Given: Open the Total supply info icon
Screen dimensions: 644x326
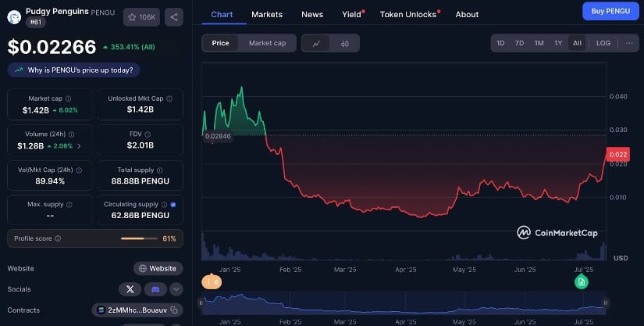Looking at the screenshot, I should (159, 170).
